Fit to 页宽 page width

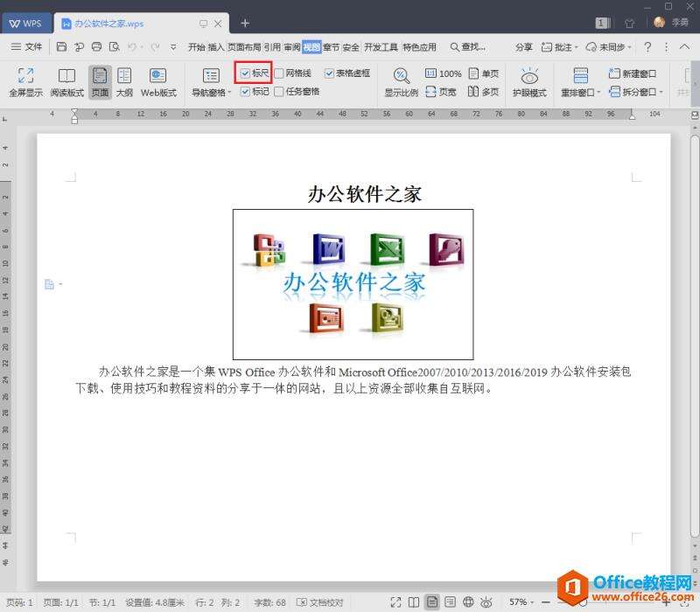pos(441,92)
